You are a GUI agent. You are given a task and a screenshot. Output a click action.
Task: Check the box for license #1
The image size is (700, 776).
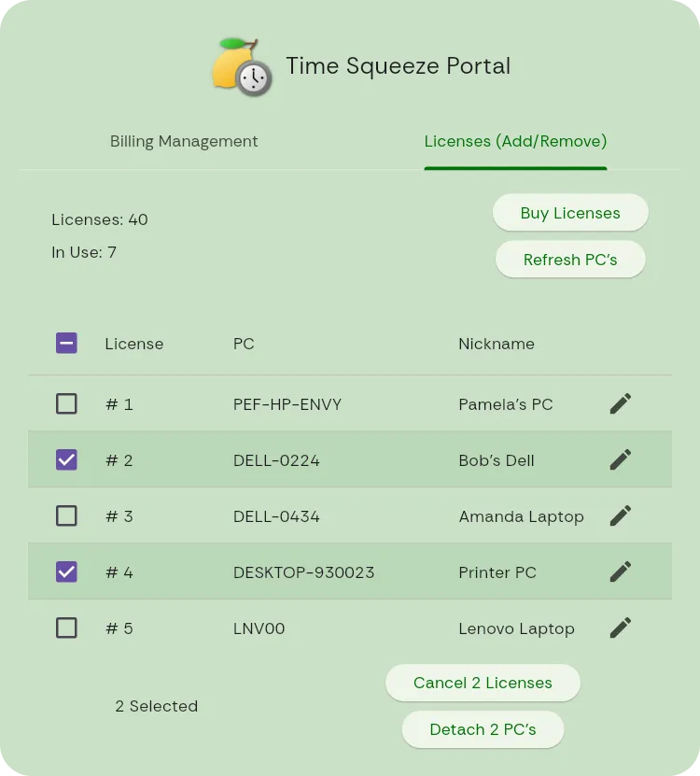pyautogui.click(x=66, y=403)
